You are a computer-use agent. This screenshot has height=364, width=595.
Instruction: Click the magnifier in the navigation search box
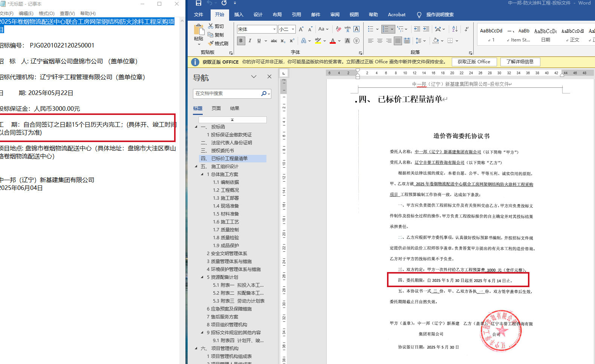click(x=264, y=93)
